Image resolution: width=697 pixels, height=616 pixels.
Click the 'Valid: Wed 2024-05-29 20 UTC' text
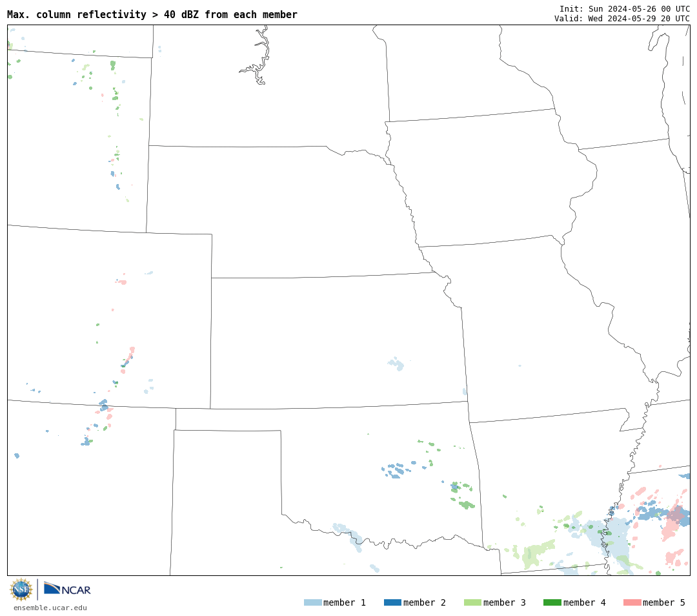(622, 18)
